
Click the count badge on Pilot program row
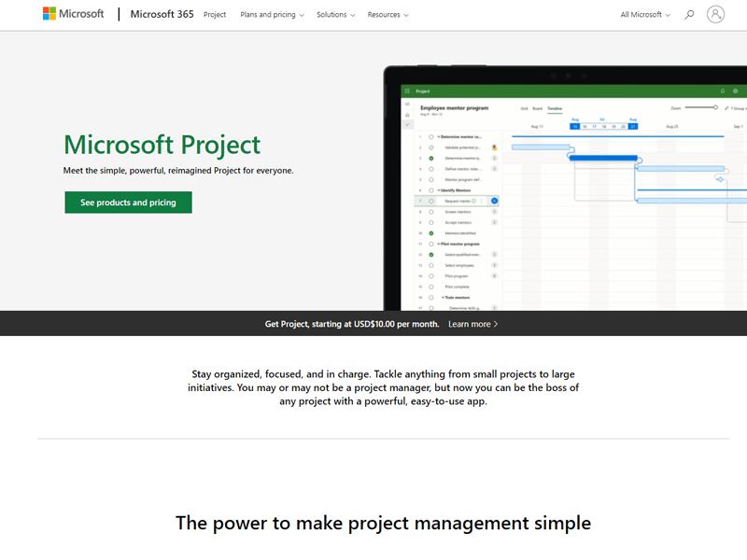pyautogui.click(x=494, y=276)
